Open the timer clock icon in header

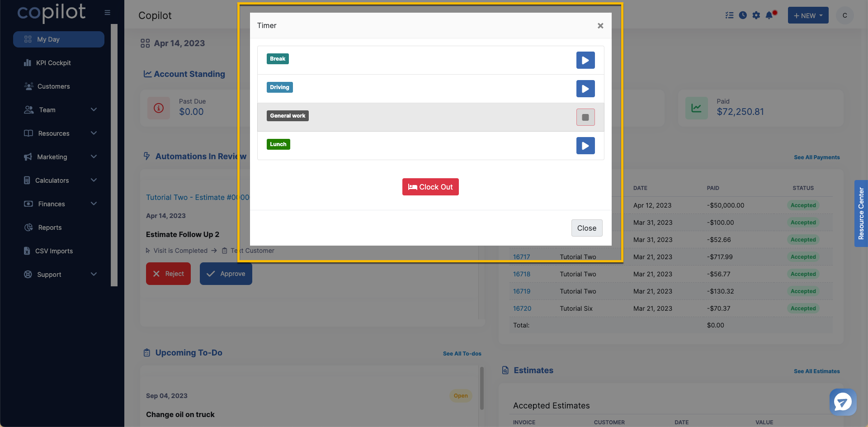pos(743,15)
